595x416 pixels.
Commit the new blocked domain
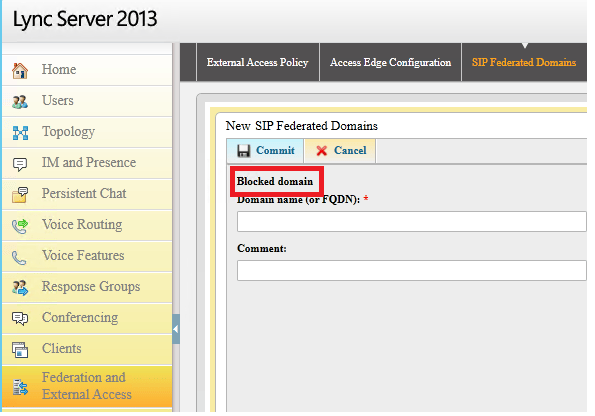(x=265, y=151)
